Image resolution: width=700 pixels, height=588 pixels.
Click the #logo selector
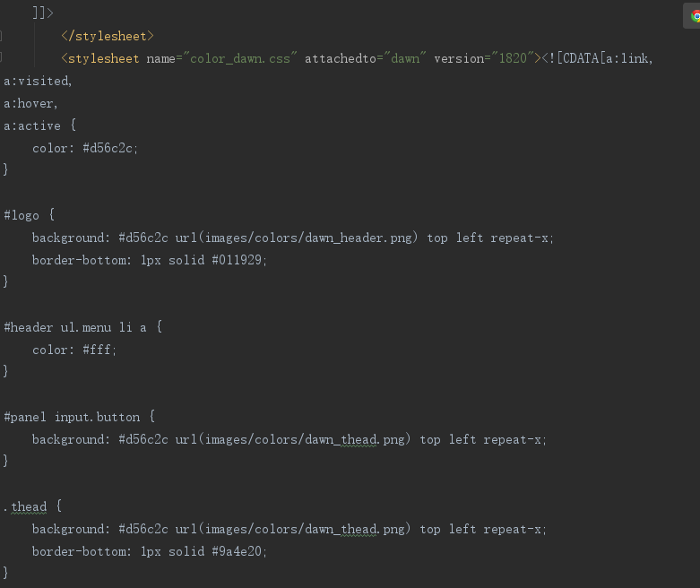[x=21, y=215]
